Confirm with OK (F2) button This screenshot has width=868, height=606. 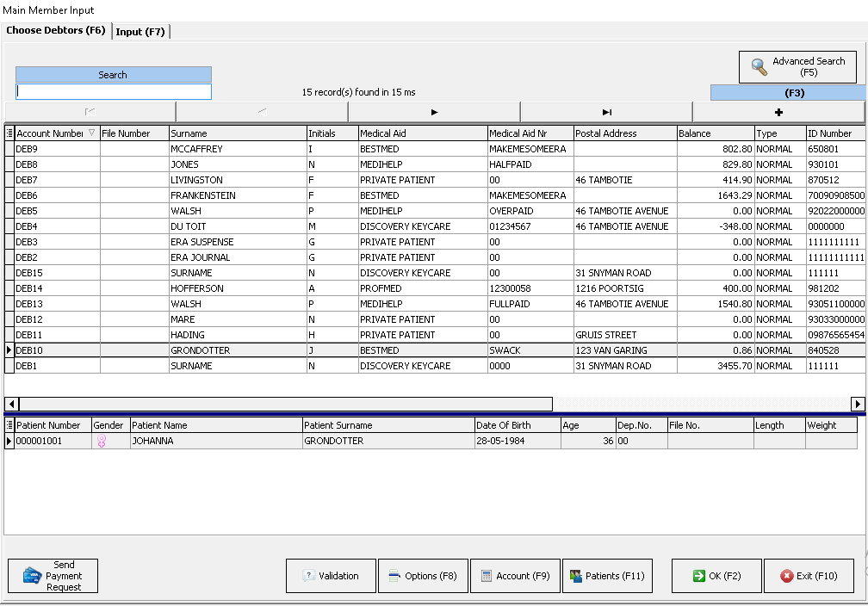pos(715,576)
